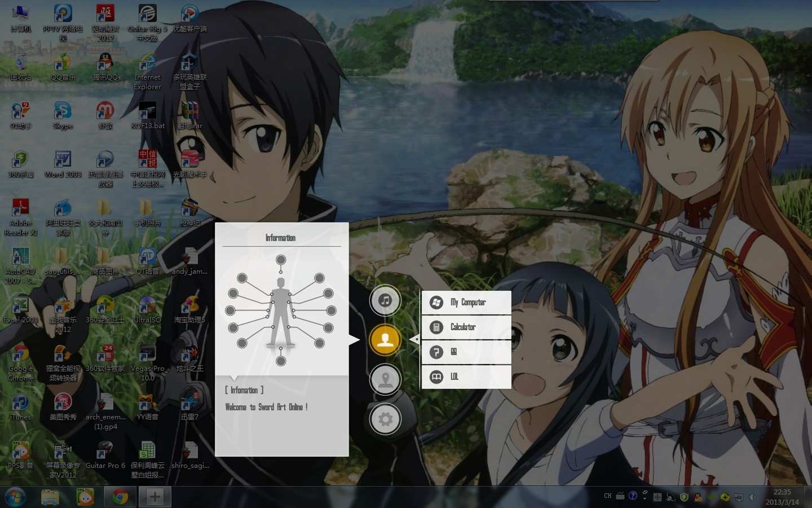The width and height of the screenshot is (812, 508).
Task: Open YY语音 desktop shortcut
Action: pos(147,407)
